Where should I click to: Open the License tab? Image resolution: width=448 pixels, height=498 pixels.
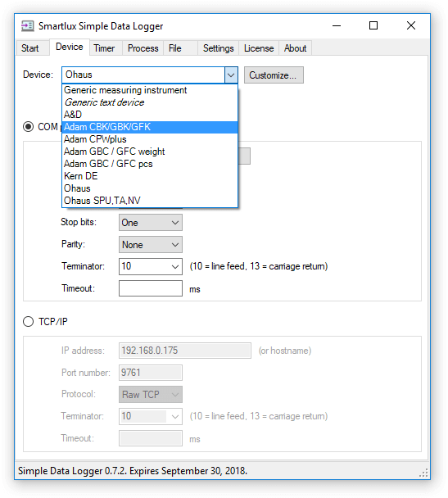click(259, 48)
